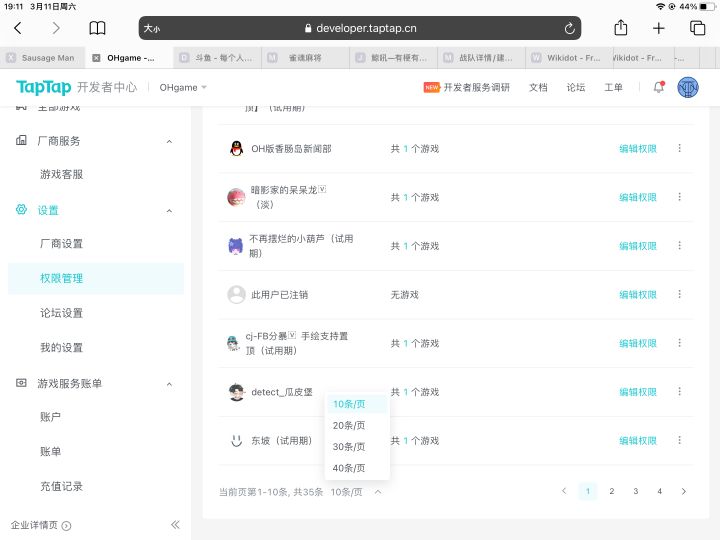Tap the Safari reload icon
The height and width of the screenshot is (540, 720).
pyautogui.click(x=570, y=28)
